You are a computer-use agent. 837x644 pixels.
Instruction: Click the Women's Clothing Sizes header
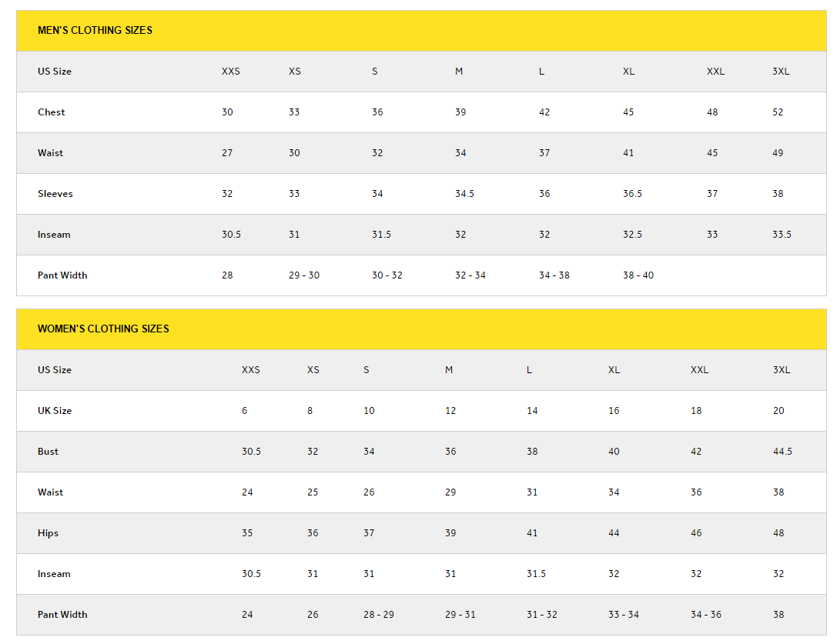[x=103, y=329]
